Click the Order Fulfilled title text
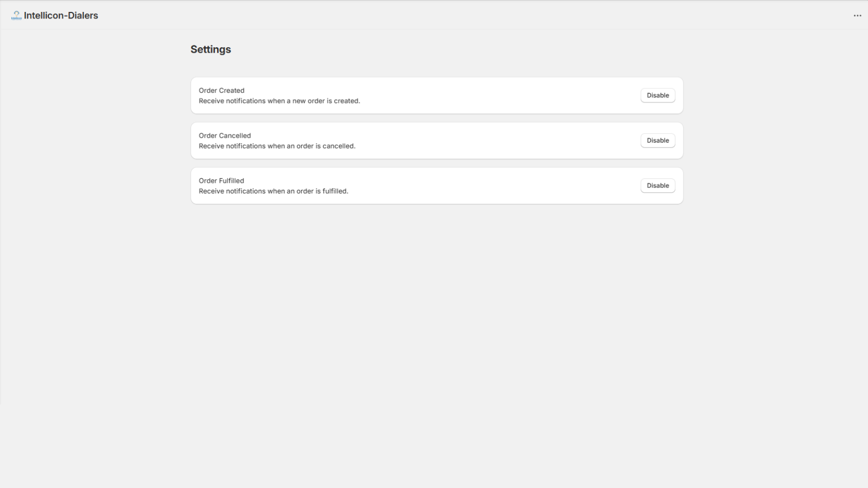Screen dimensions: 868x488 [221, 181]
